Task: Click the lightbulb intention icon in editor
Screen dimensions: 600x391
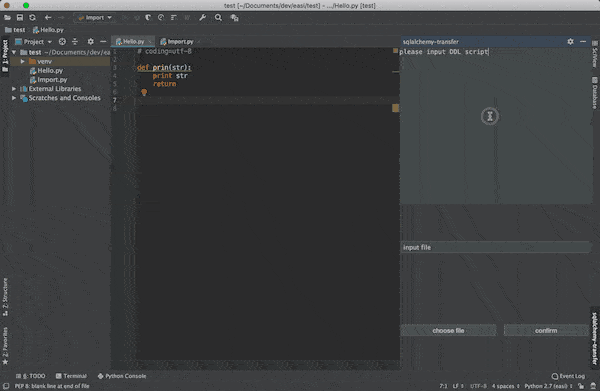Action: [x=144, y=92]
